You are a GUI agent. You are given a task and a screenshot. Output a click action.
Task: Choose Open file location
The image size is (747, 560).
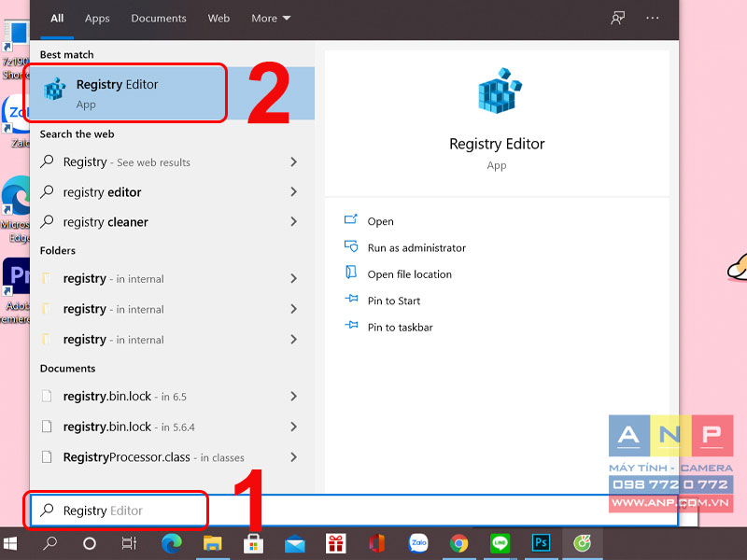[x=410, y=274]
